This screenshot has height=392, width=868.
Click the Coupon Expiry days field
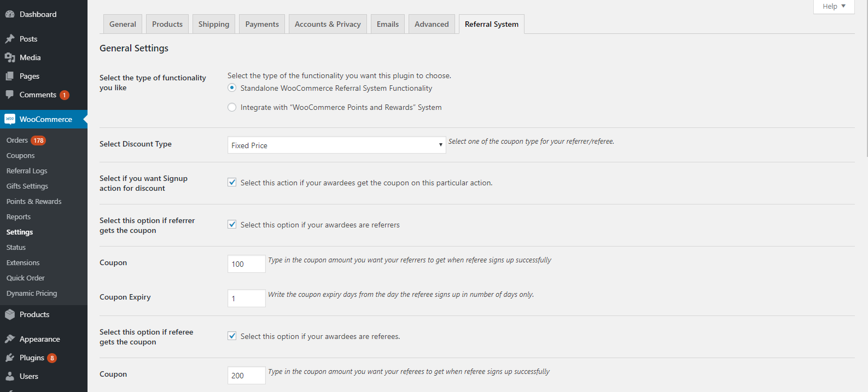(246, 298)
